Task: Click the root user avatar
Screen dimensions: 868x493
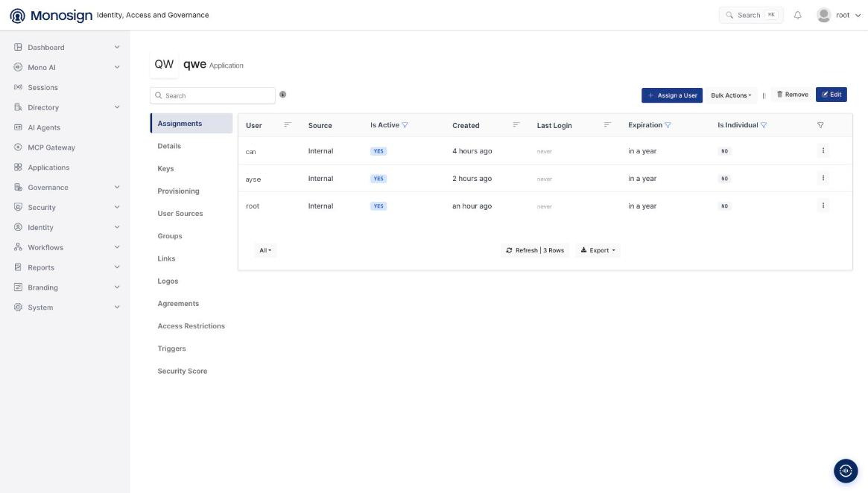Action: (x=824, y=16)
